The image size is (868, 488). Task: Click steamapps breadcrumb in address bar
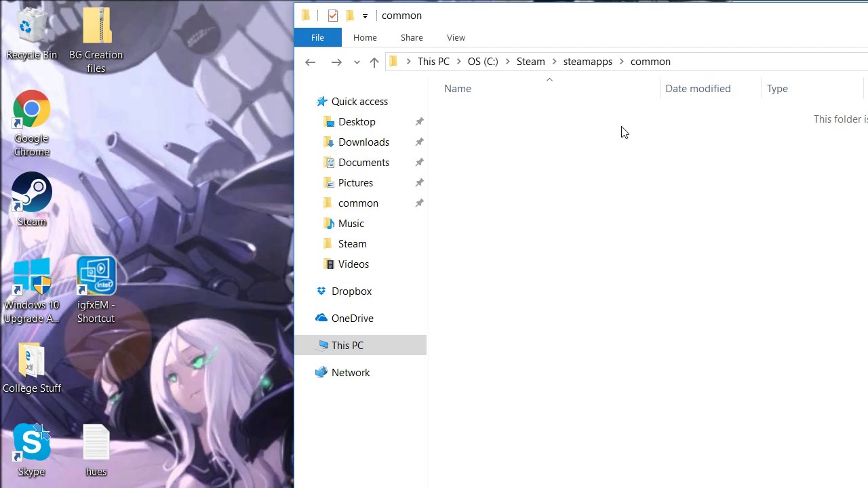[587, 61]
